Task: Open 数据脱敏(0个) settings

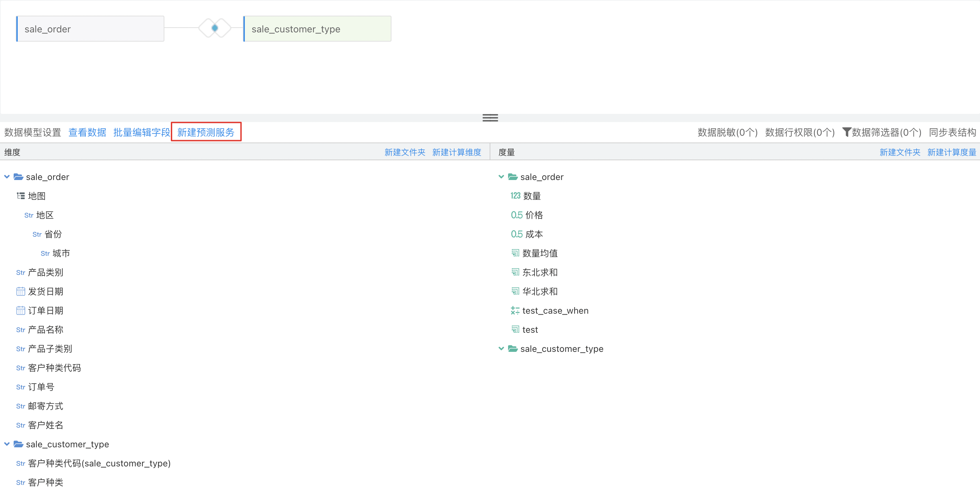Action: [727, 132]
